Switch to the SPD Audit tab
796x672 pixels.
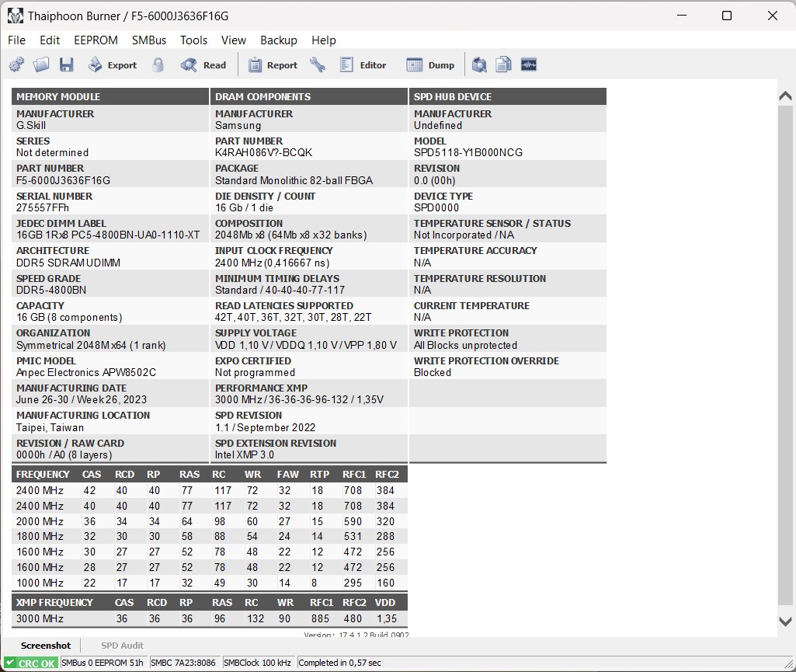click(123, 646)
